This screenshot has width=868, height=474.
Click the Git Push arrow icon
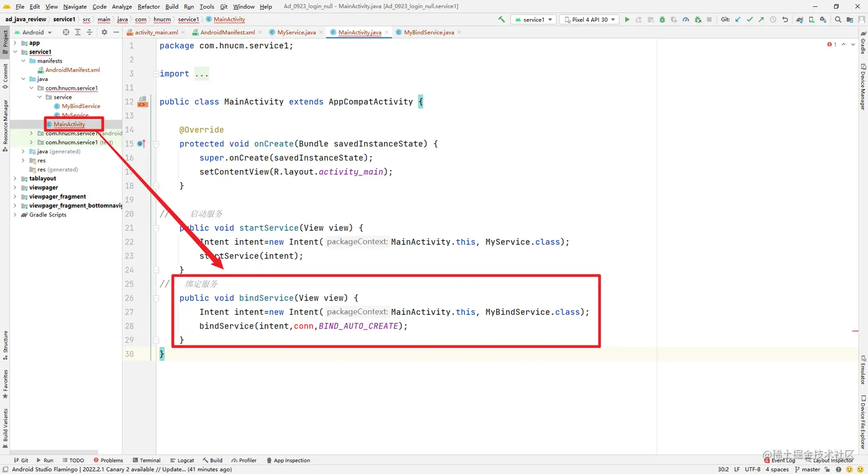pos(761,20)
